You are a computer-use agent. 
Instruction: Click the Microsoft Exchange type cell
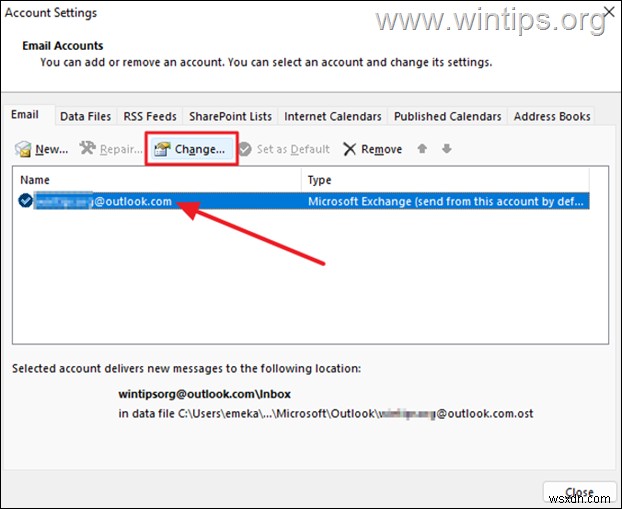coord(445,201)
